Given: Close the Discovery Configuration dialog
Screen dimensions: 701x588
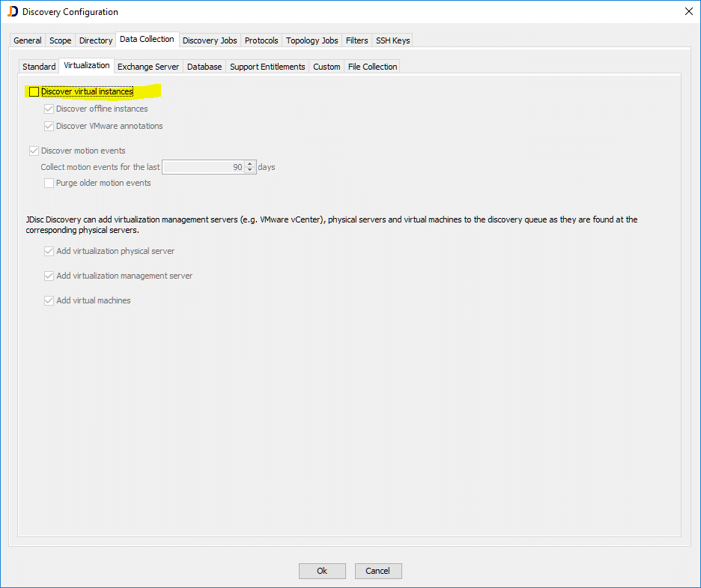Looking at the screenshot, I should 688,11.
